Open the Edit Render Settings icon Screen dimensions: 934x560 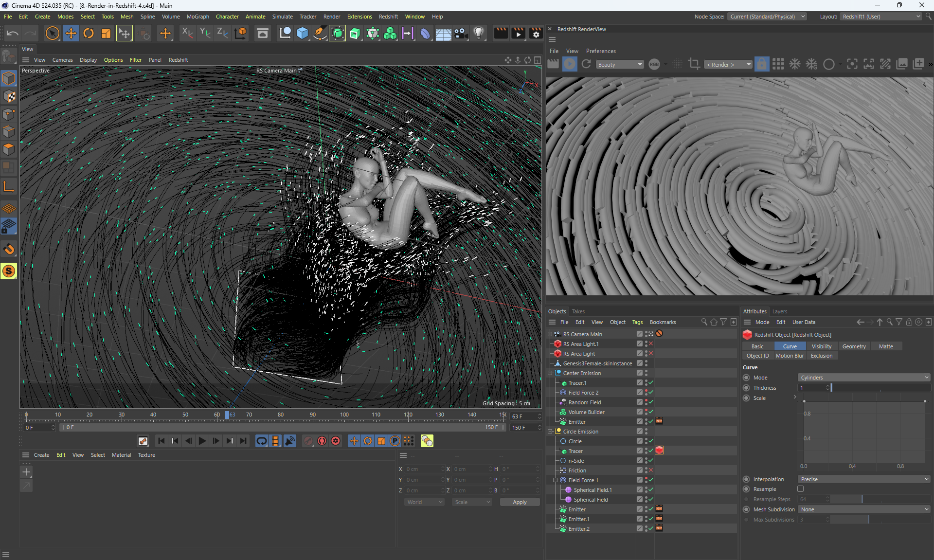coord(536,34)
